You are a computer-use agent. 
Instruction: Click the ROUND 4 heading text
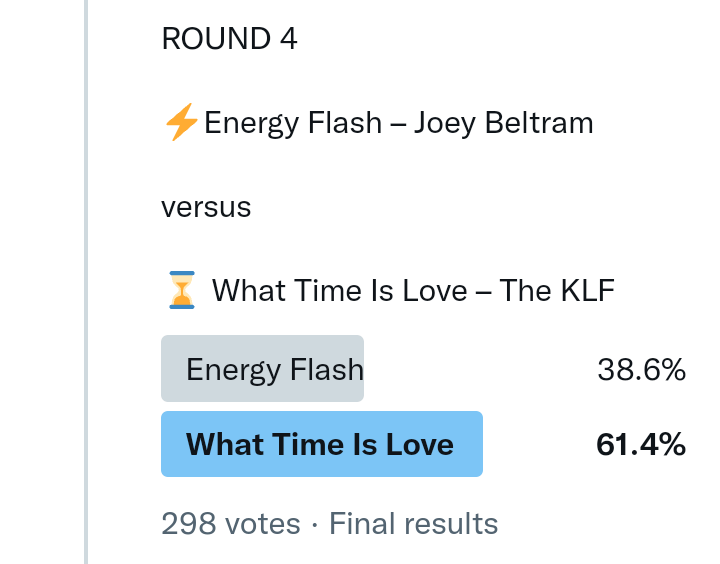(x=229, y=39)
